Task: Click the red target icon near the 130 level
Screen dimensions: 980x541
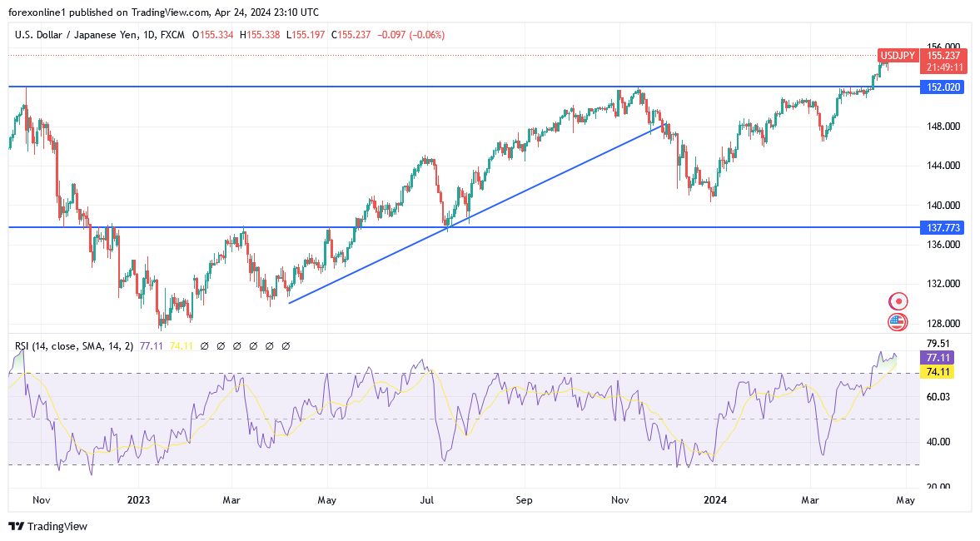Action: click(x=899, y=300)
